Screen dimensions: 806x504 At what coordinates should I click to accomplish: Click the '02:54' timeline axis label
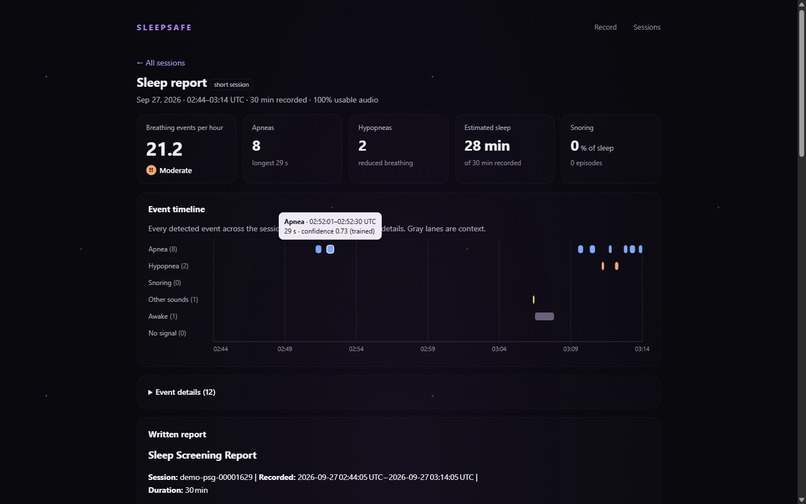pyautogui.click(x=356, y=349)
